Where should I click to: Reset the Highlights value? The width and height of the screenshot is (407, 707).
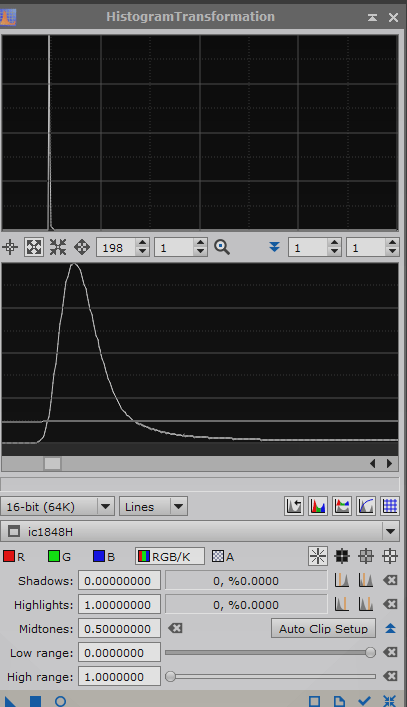coord(390,604)
